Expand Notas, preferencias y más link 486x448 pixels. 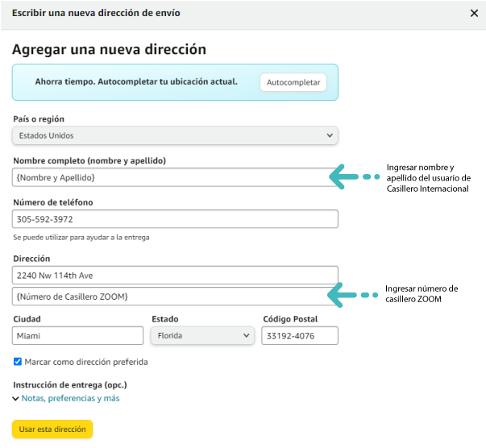click(x=70, y=398)
